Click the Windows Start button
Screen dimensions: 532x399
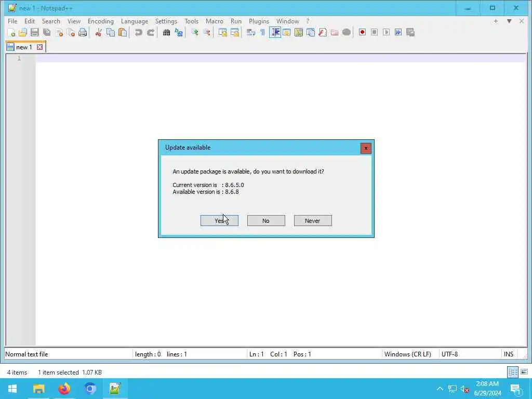[x=12, y=389]
